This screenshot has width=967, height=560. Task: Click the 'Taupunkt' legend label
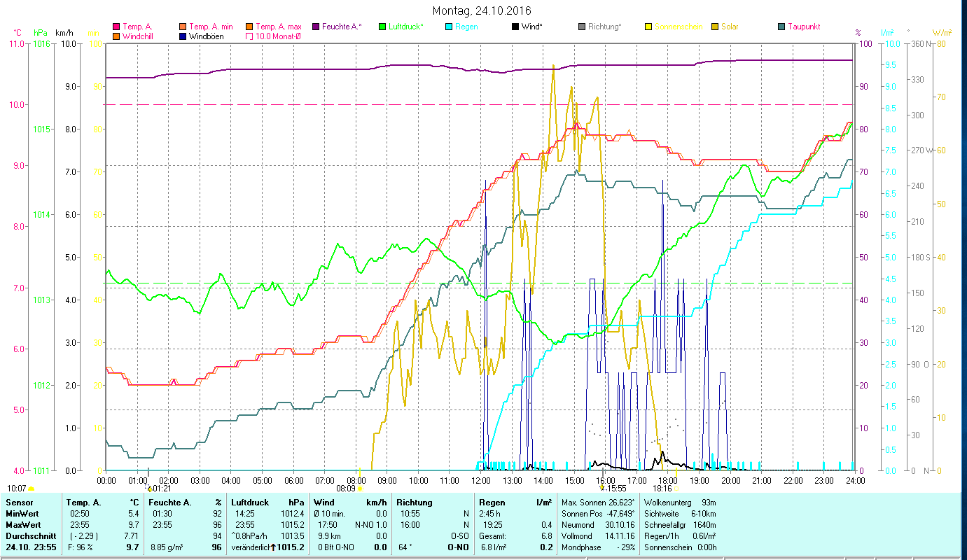pos(804,27)
